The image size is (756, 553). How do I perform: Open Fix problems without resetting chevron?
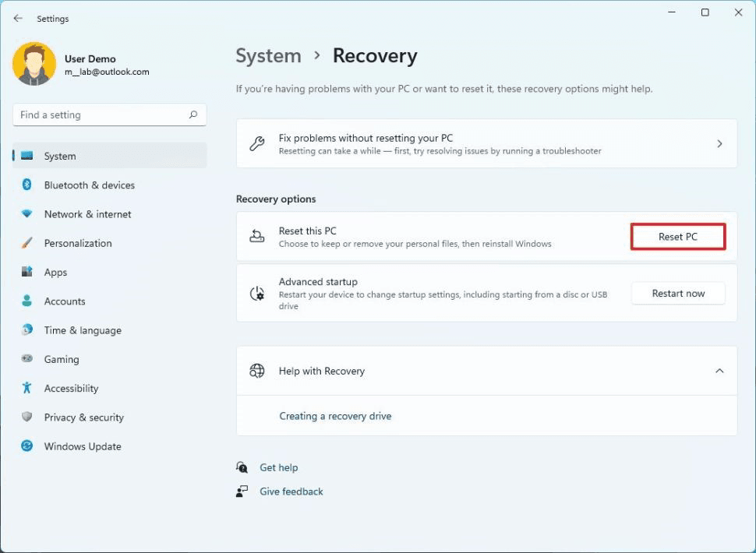[x=719, y=143]
